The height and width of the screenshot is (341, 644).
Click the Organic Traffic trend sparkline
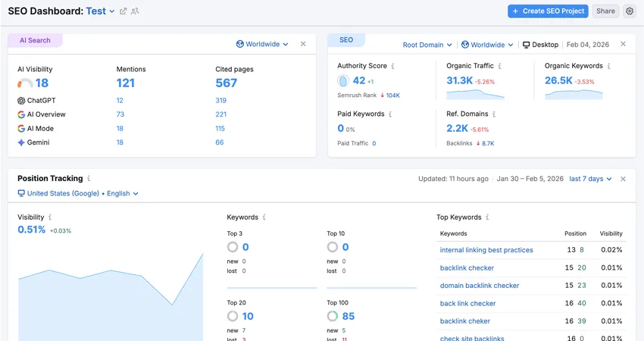(x=475, y=95)
